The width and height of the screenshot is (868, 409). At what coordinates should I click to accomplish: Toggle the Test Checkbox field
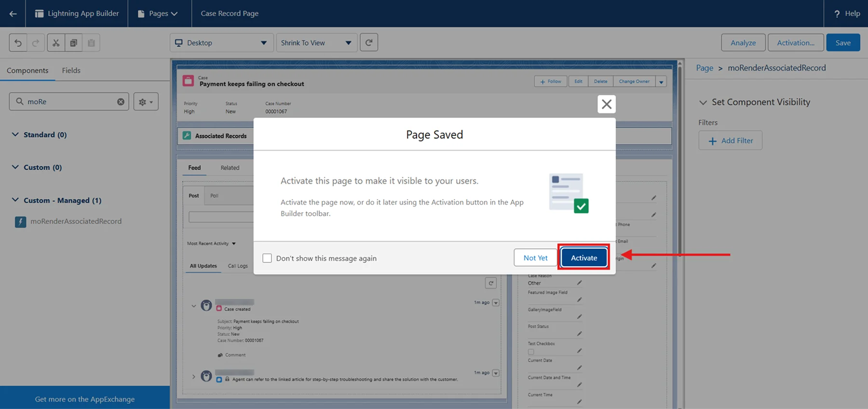point(531,352)
